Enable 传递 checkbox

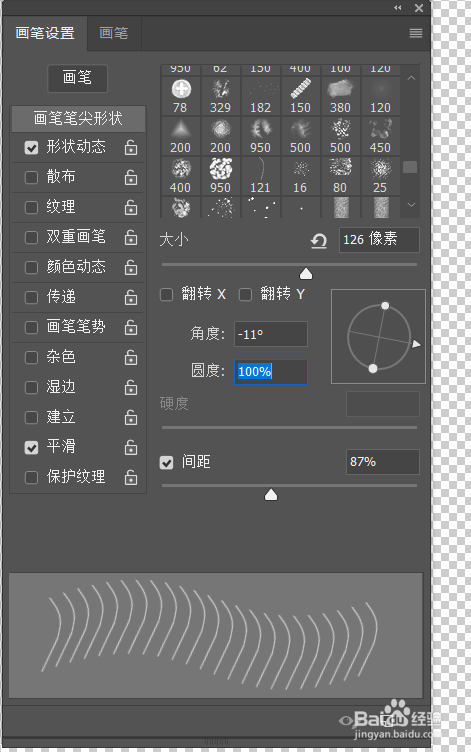(31, 297)
